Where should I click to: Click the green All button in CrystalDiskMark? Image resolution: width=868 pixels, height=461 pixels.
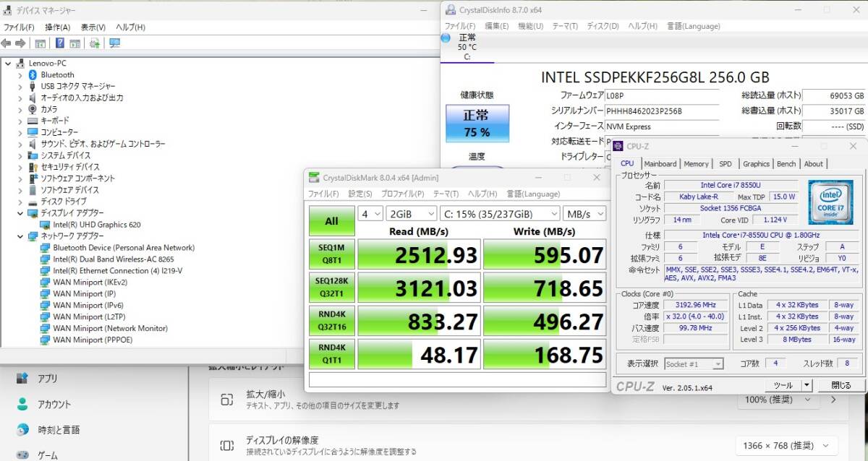point(331,222)
